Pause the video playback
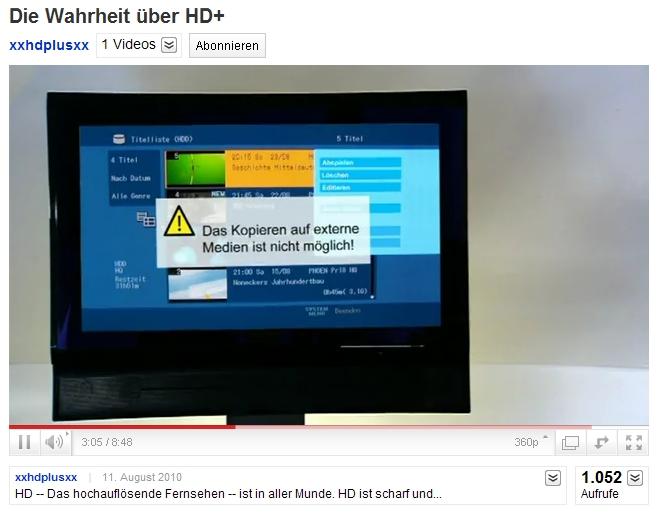672x517 pixels. tap(24, 442)
